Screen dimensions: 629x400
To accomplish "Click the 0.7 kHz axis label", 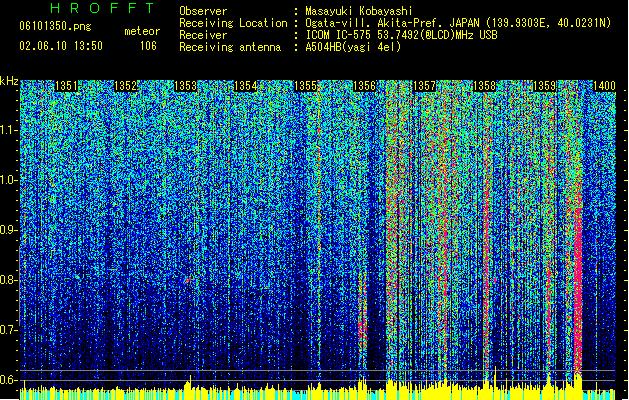I will point(9,330).
